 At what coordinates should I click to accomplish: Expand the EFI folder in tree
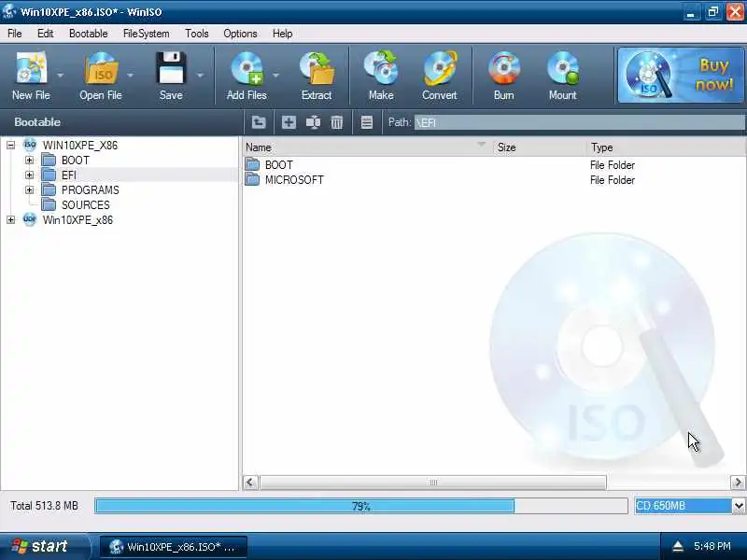click(x=30, y=175)
